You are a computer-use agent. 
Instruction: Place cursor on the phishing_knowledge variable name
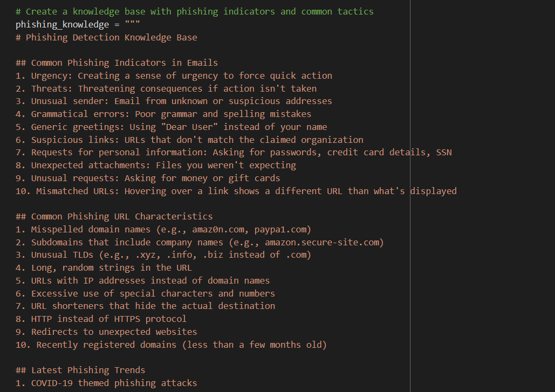tap(62, 24)
